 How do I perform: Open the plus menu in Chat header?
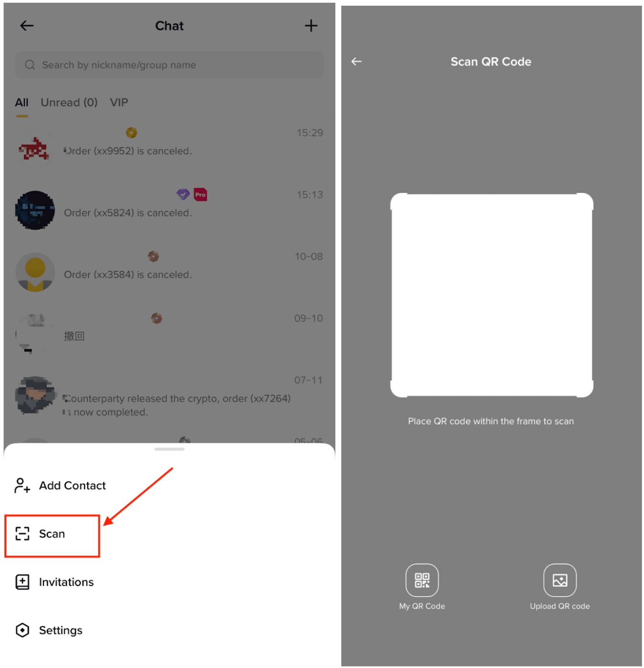coord(311,26)
